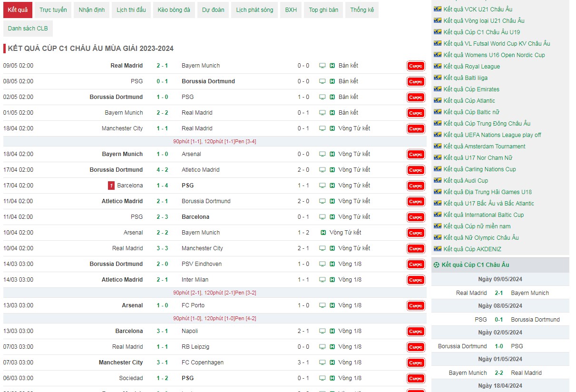Click Cược button for Real Madrid 2-1 Bayern
Screen dimensions: 576x392
click(x=416, y=66)
